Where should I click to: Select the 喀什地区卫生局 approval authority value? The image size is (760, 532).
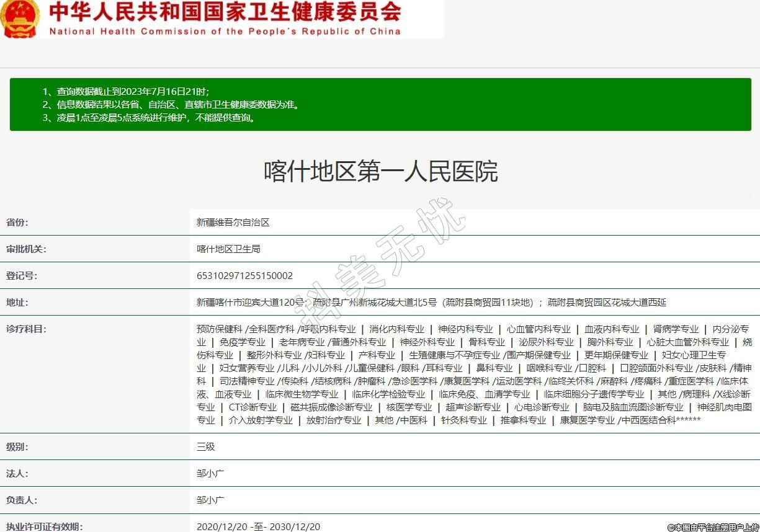point(228,249)
